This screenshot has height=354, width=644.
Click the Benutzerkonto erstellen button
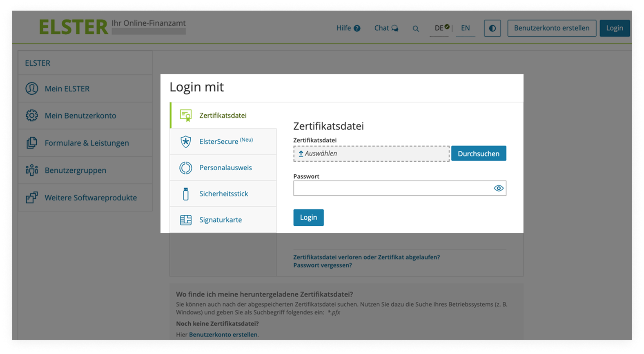552,28
